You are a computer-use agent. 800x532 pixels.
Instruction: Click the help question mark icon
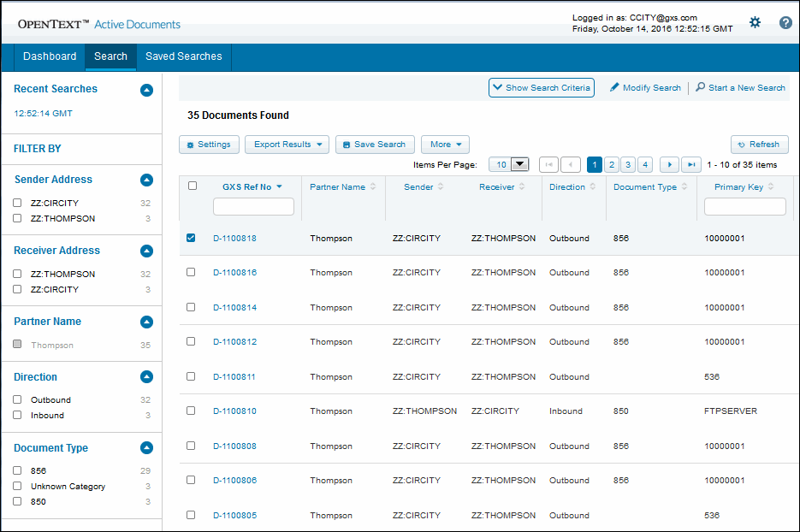point(785,22)
